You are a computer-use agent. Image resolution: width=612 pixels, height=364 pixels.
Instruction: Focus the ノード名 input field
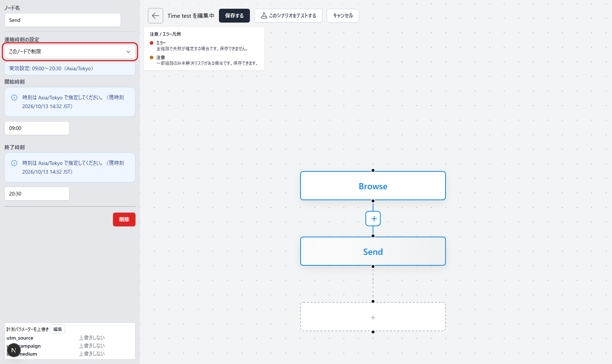click(x=63, y=20)
